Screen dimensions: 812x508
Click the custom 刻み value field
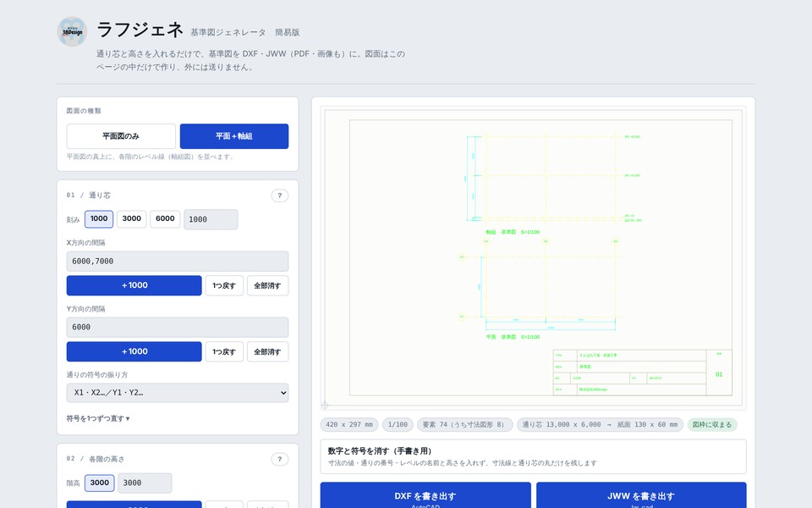point(211,219)
